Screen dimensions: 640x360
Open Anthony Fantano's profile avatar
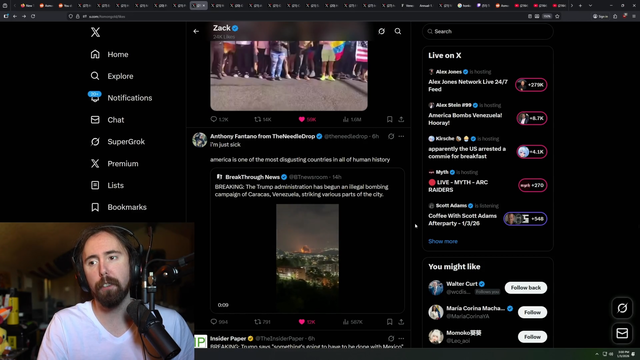pos(200,140)
